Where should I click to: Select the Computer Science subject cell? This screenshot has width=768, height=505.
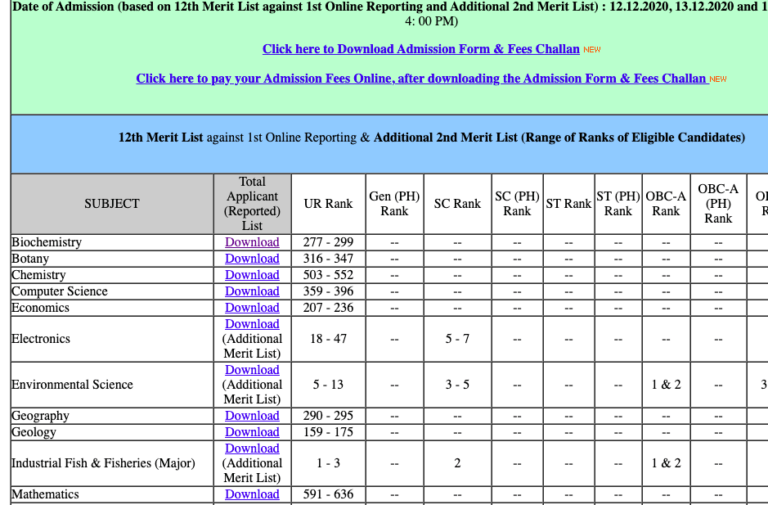[112, 291]
